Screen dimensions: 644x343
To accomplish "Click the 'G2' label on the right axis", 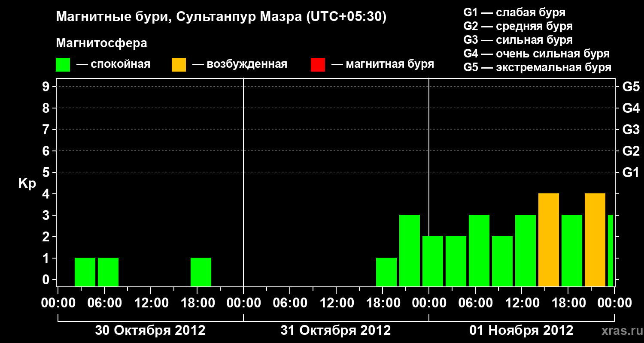I will coord(631,151).
